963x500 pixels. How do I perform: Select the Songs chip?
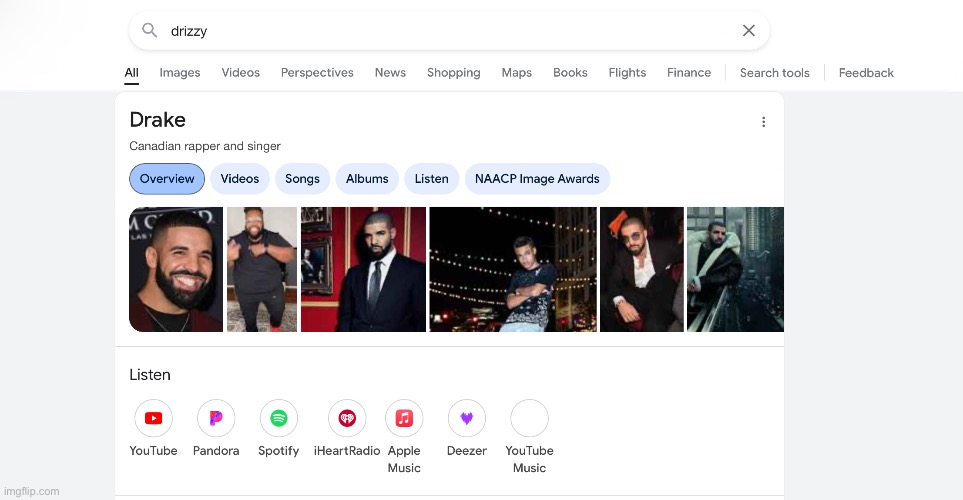(302, 179)
